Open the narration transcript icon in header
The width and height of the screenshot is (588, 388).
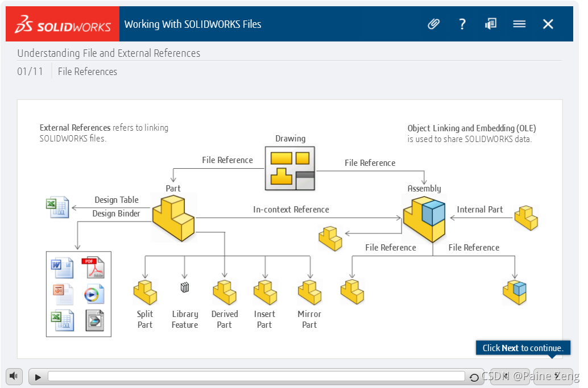pyautogui.click(x=491, y=24)
